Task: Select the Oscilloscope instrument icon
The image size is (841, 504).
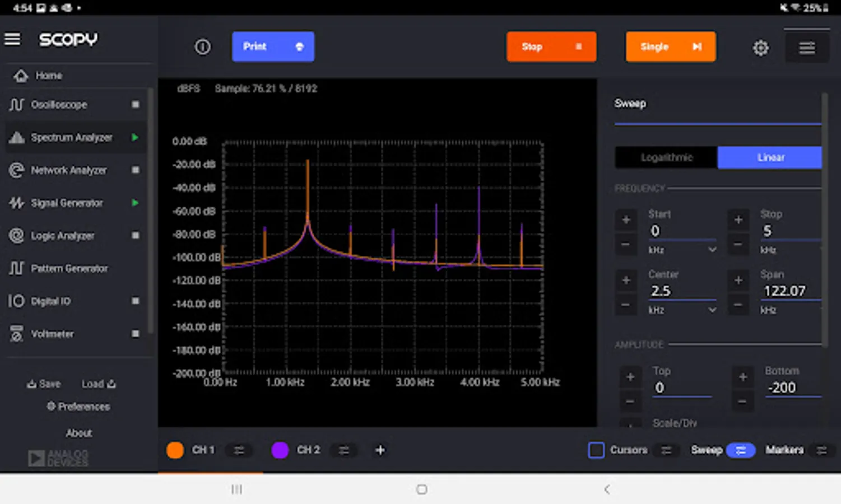Action: [x=16, y=105]
